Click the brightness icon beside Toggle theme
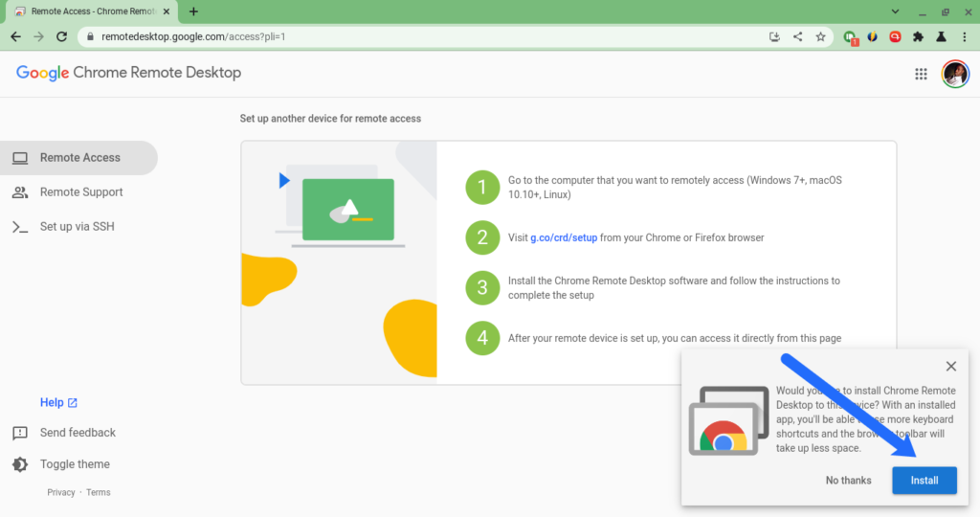This screenshot has height=517, width=980. (20, 464)
